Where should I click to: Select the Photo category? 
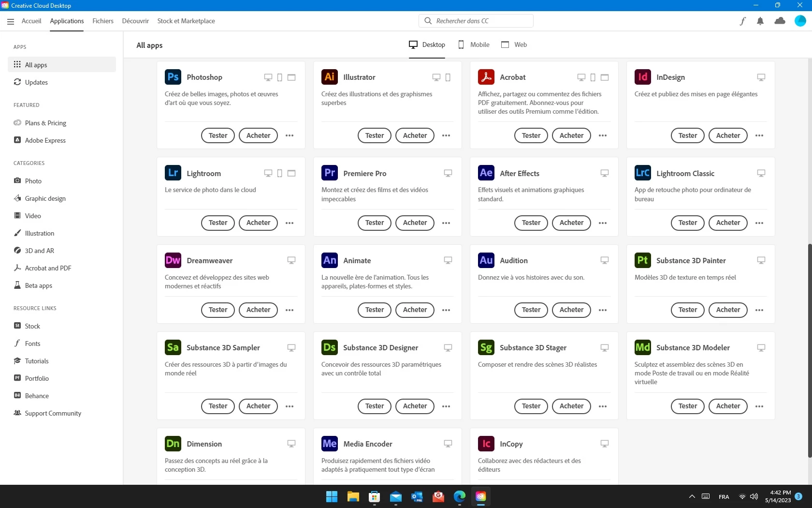click(x=62, y=181)
